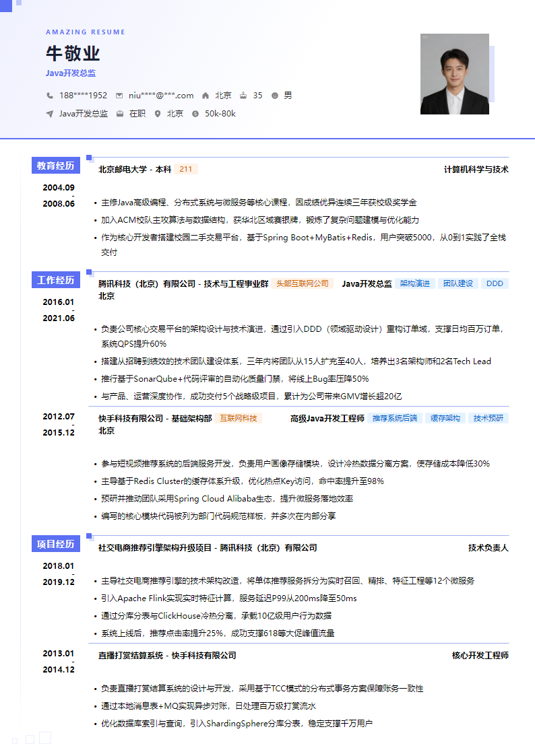Image resolution: width=535 pixels, height=756 pixels.
Task: Click the bullet about GMV增长超20亿
Action: (x=251, y=397)
